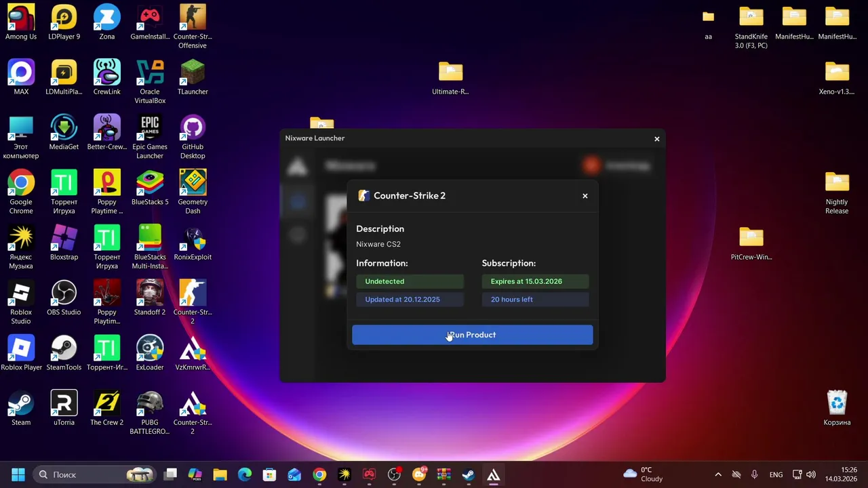Open the PUBG BATTLEGROUNDS desktop shortcut
The image size is (868, 488).
click(150, 413)
